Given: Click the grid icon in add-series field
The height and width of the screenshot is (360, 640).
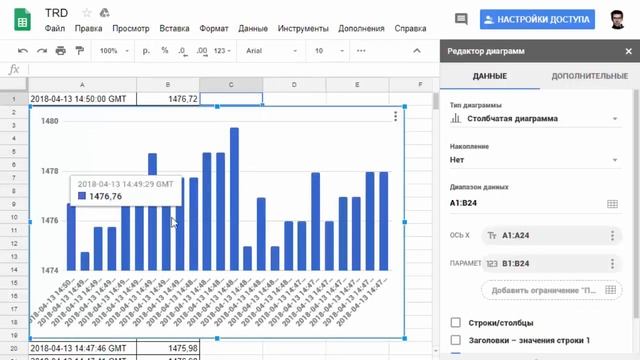Looking at the screenshot, I should tap(611, 290).
